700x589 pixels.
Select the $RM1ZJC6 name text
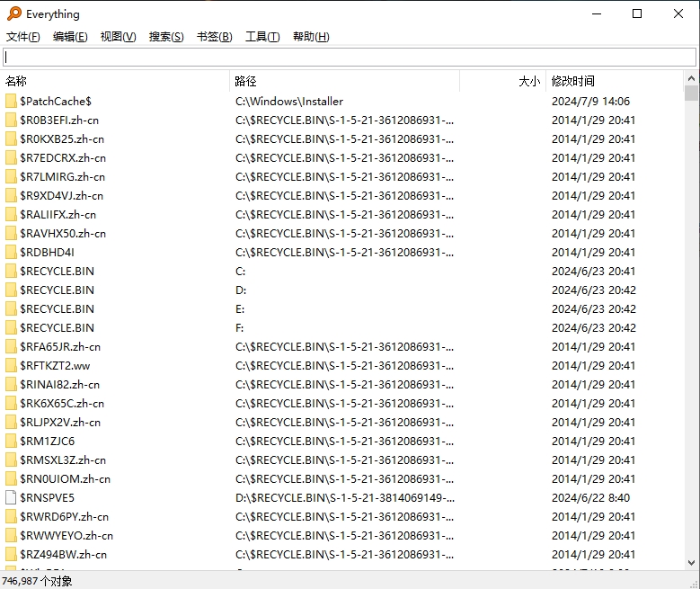pos(47,442)
